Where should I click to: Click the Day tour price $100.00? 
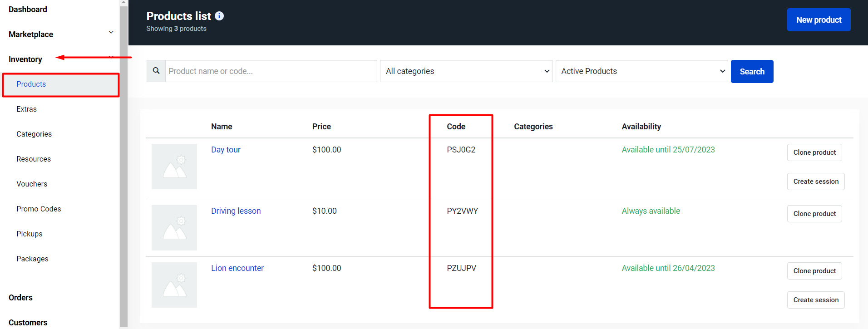click(x=326, y=150)
